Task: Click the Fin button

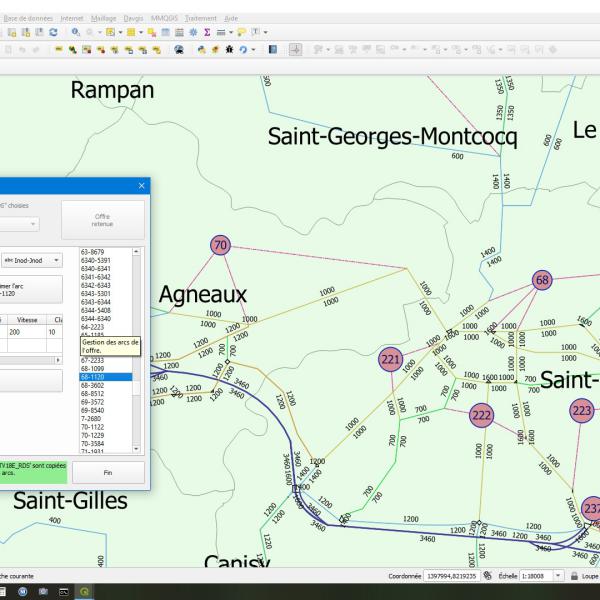Action: click(108, 472)
